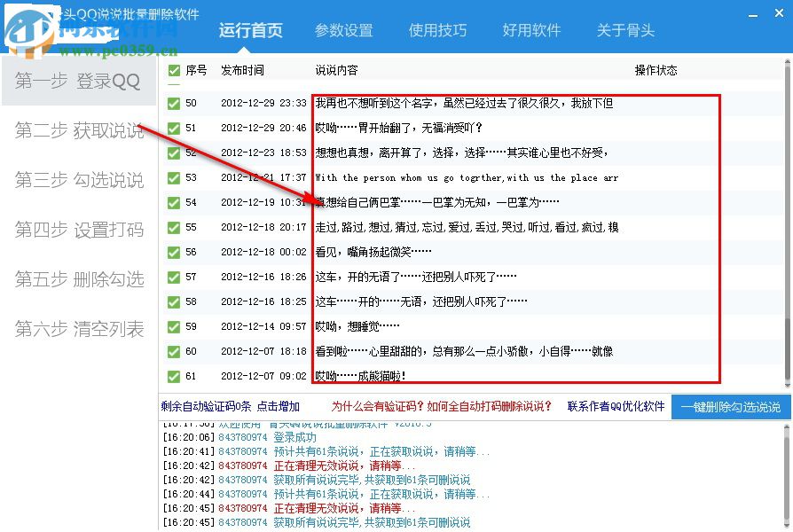切换到参数设置标签页
The height and width of the screenshot is (532, 793).
click(345, 30)
